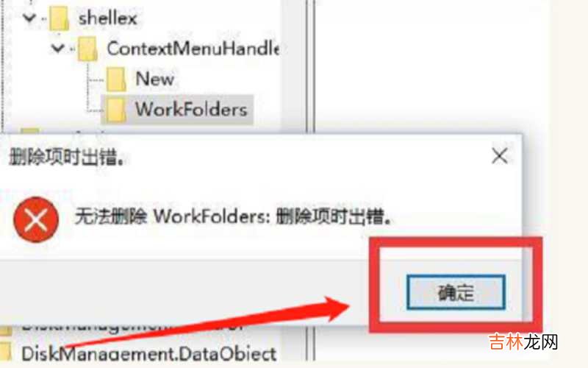Click the red error icon in dialog
This screenshot has height=368, width=588.
36,219
